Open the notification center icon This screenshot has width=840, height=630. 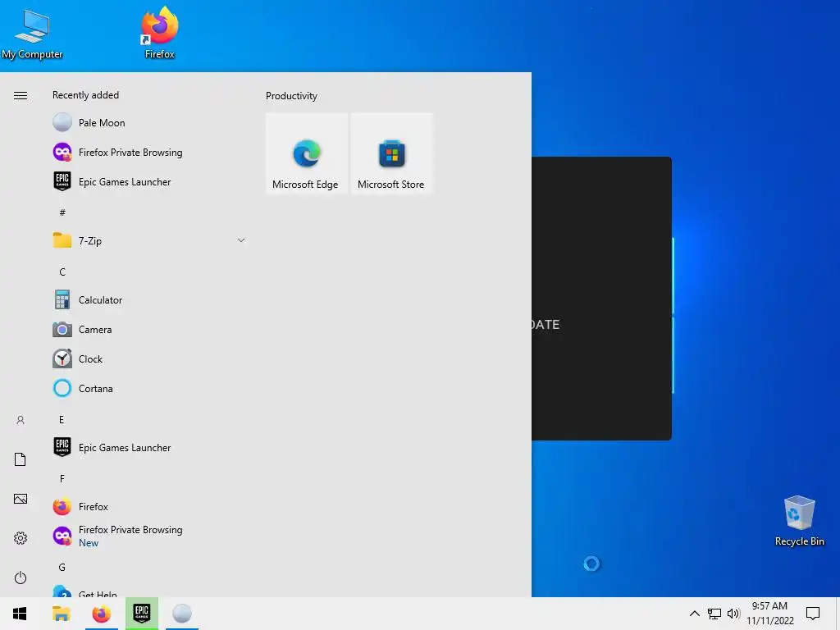[x=813, y=614]
